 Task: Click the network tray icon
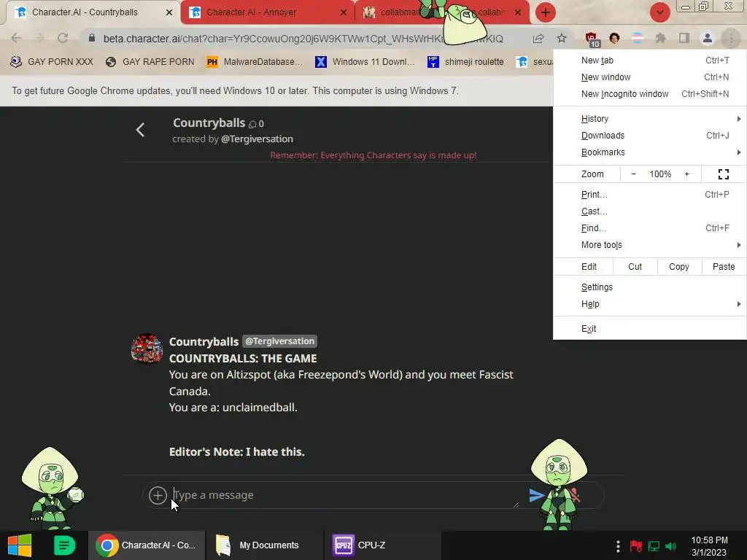(654, 546)
